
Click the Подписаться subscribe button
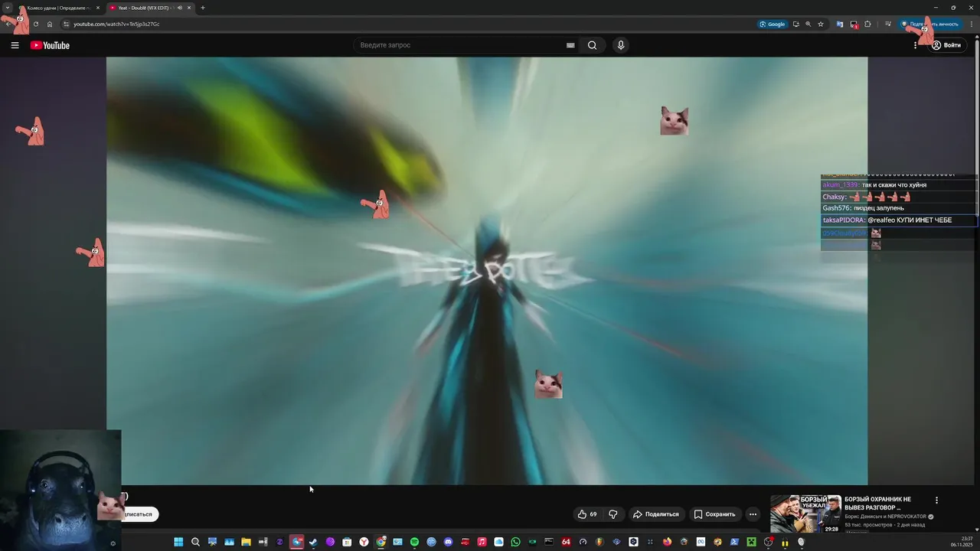tap(139, 514)
